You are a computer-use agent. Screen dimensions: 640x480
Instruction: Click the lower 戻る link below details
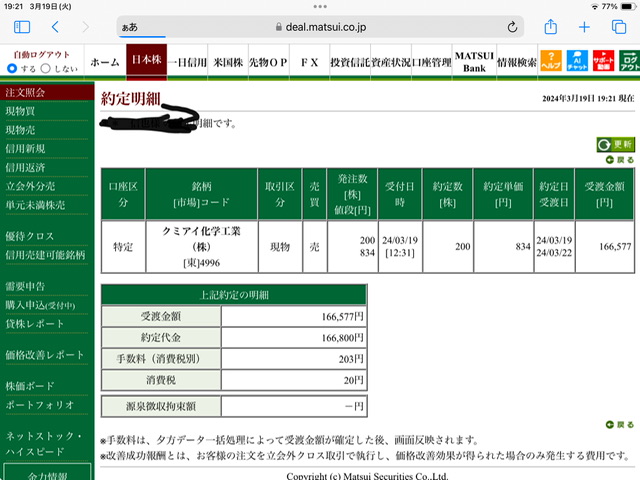[x=620, y=425]
